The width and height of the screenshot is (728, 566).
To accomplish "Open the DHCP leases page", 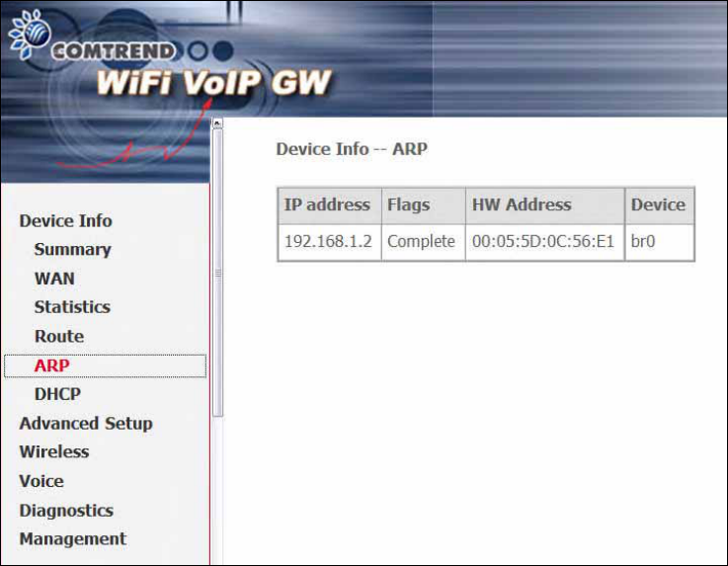I will click(57, 394).
